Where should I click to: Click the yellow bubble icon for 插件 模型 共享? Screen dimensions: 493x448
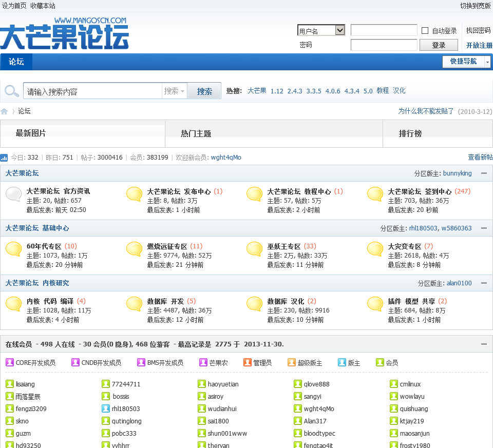point(375,304)
